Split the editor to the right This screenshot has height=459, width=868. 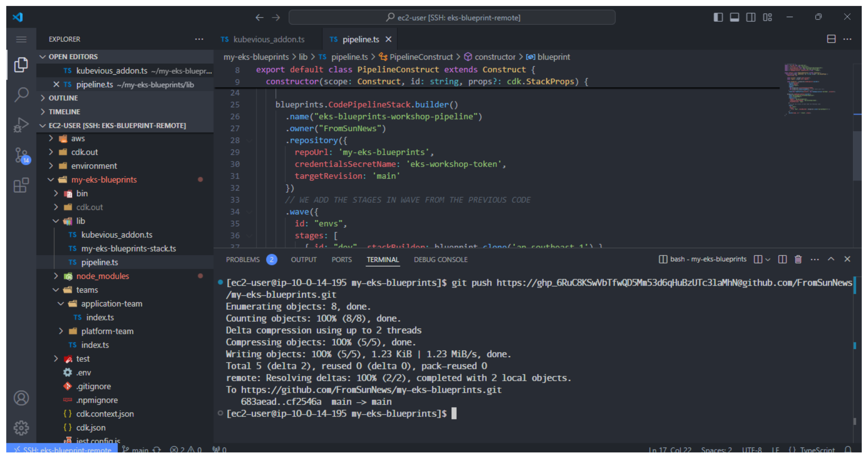click(831, 39)
